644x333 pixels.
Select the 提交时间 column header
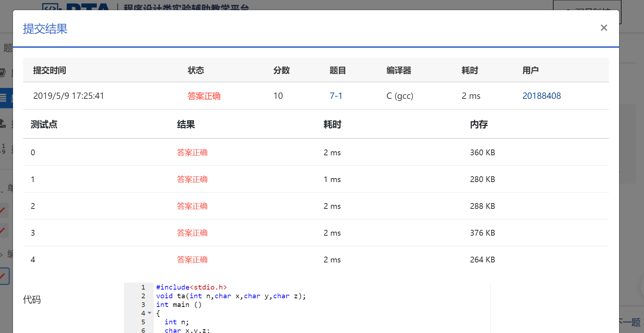pos(50,70)
